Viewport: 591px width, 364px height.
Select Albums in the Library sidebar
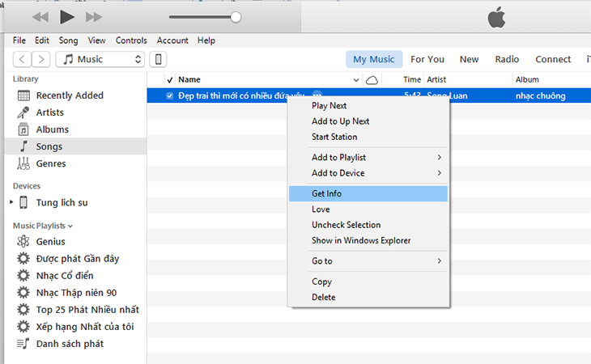click(52, 129)
